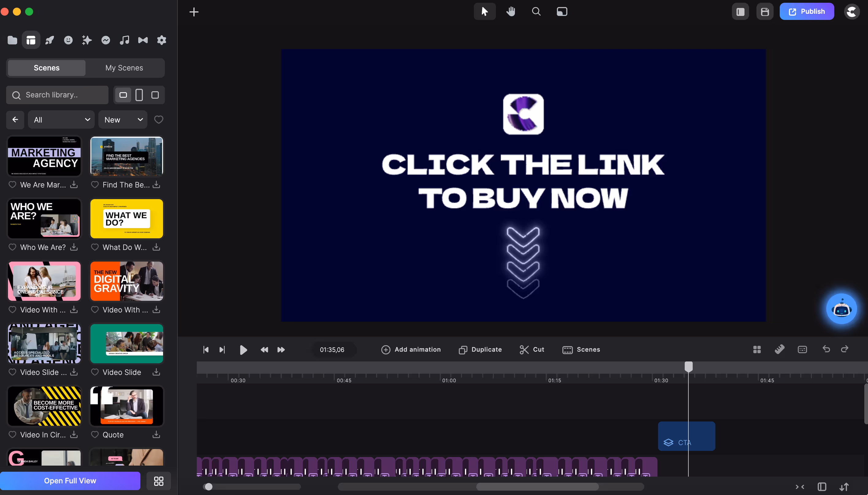This screenshot has width=868, height=495.
Task: Expand the All category dropdown
Action: pos(61,120)
